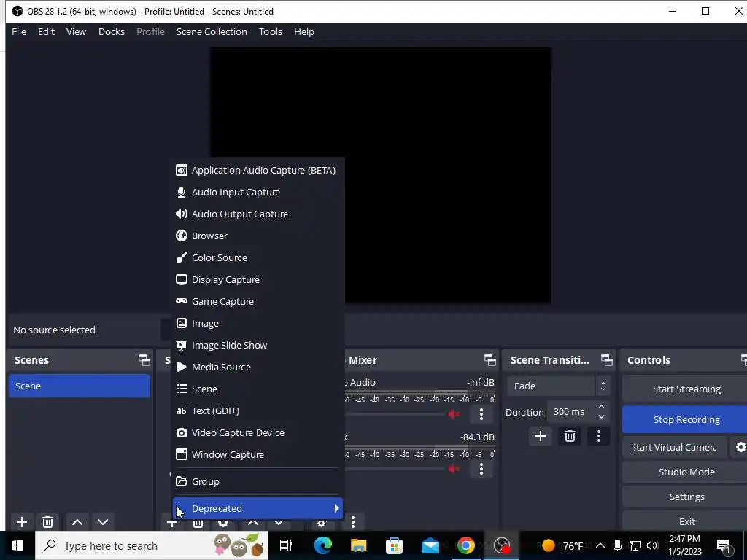Create a source Group

(258, 481)
